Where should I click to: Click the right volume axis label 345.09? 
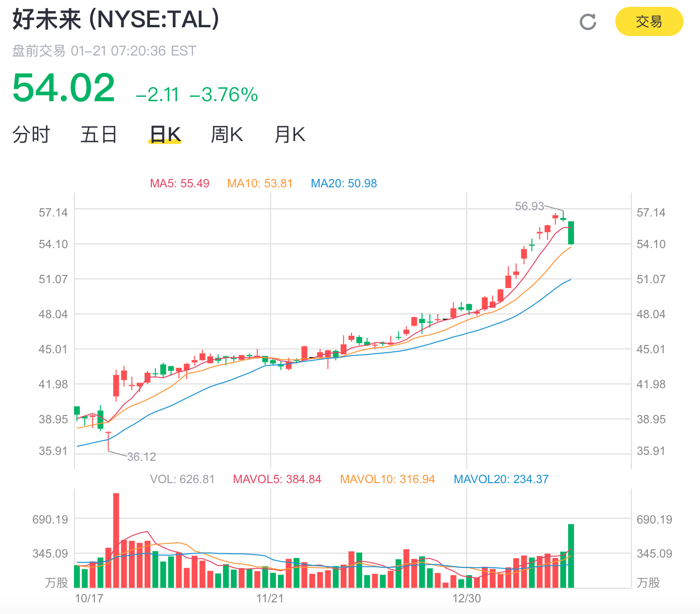click(654, 554)
